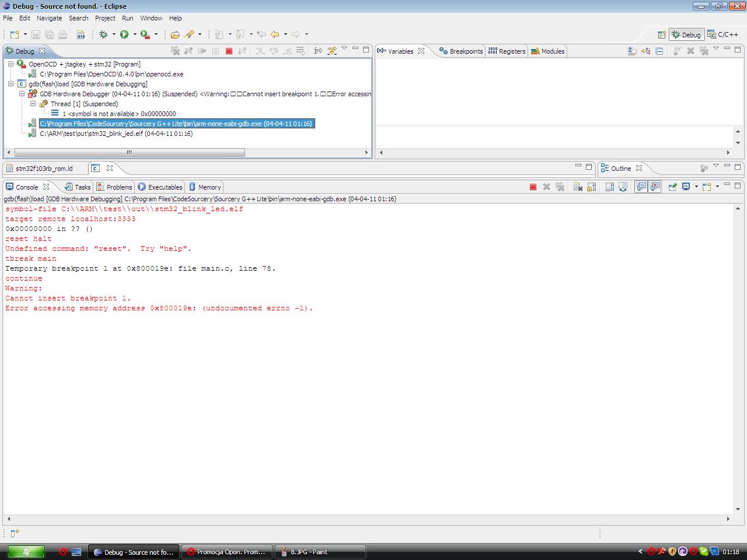The height and width of the screenshot is (560, 747).
Task: Open the dropdown next to Debug launch icon
Action: (x=114, y=34)
